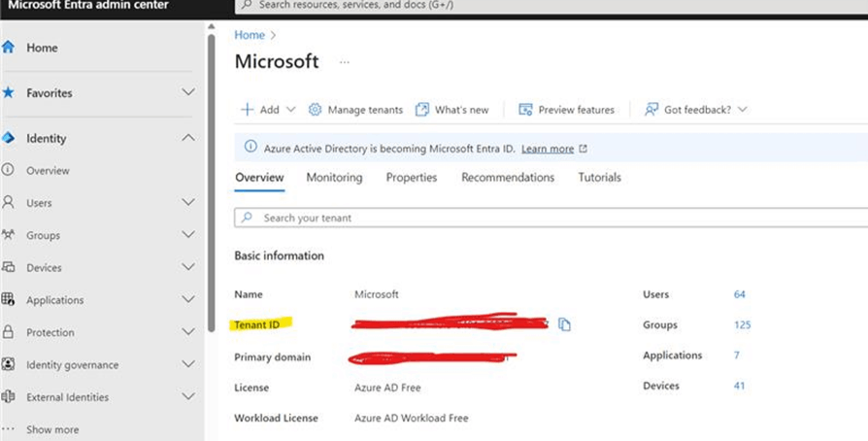Open the Devices count 41 link
This screenshot has width=868, height=441.
(x=740, y=386)
